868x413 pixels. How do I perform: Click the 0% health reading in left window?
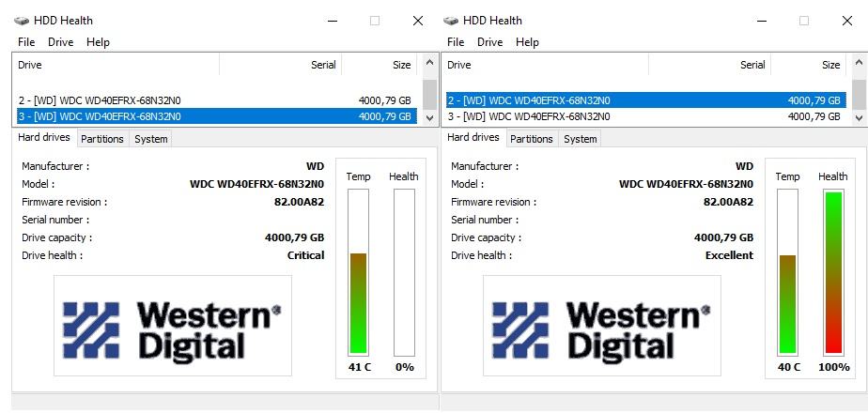coord(405,367)
